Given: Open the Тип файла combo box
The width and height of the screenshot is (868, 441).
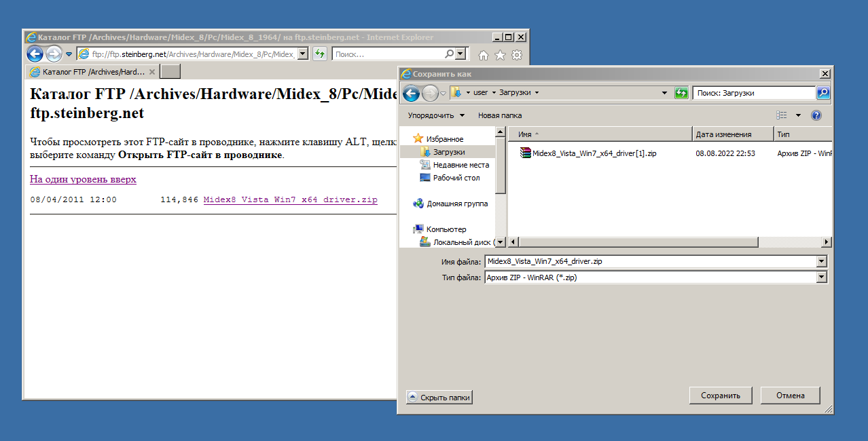Looking at the screenshot, I should pyautogui.click(x=655, y=277).
